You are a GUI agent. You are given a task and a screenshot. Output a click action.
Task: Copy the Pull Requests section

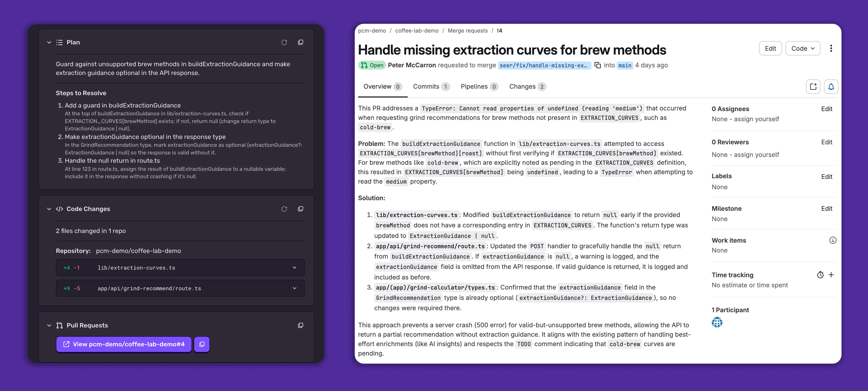pyautogui.click(x=301, y=325)
